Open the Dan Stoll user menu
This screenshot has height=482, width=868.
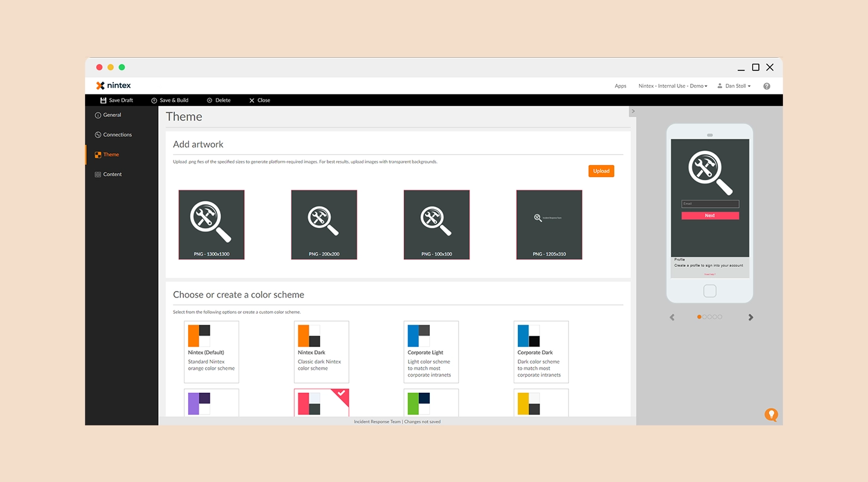(x=734, y=86)
